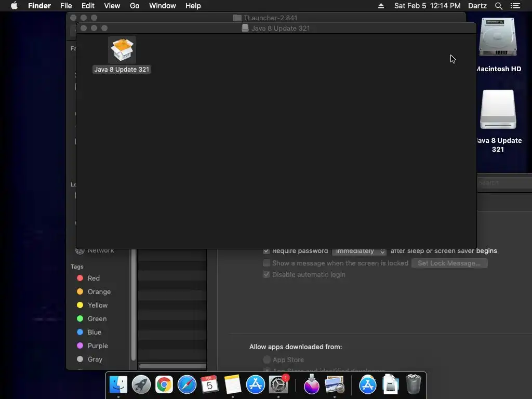Click the date and time in the menu bar
The height and width of the screenshot is (399, 532).
click(428, 6)
